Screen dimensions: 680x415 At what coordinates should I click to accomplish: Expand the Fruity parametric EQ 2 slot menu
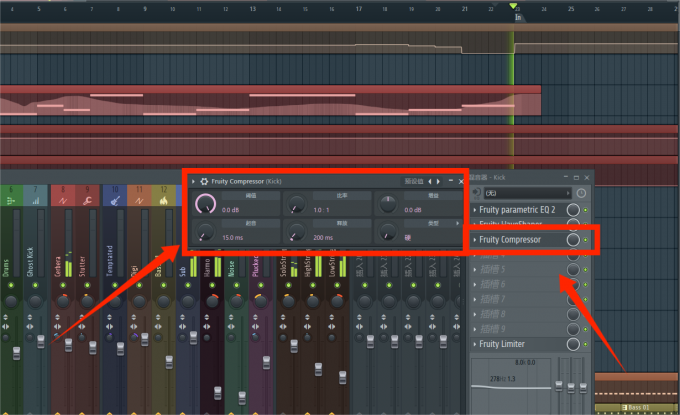[475, 210]
